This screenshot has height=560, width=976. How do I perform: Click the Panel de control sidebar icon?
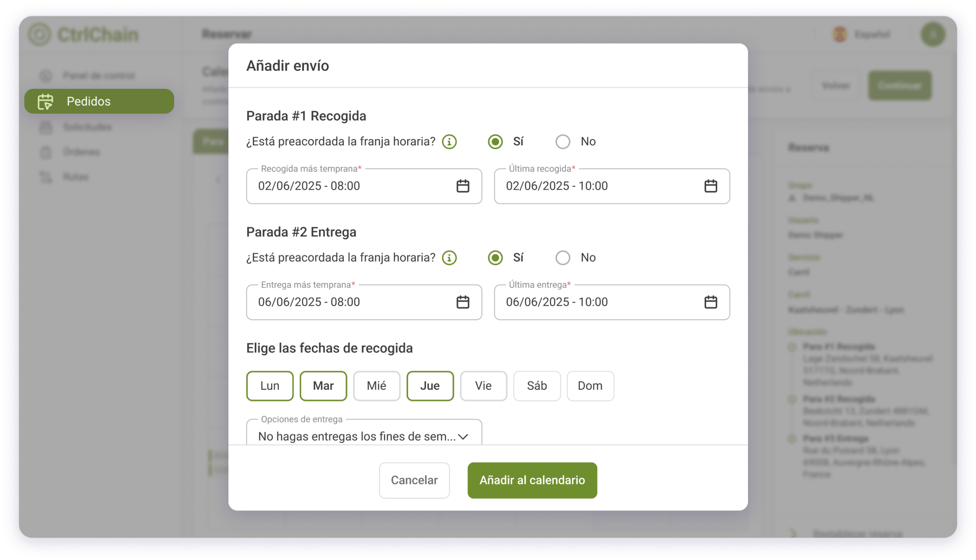point(45,76)
